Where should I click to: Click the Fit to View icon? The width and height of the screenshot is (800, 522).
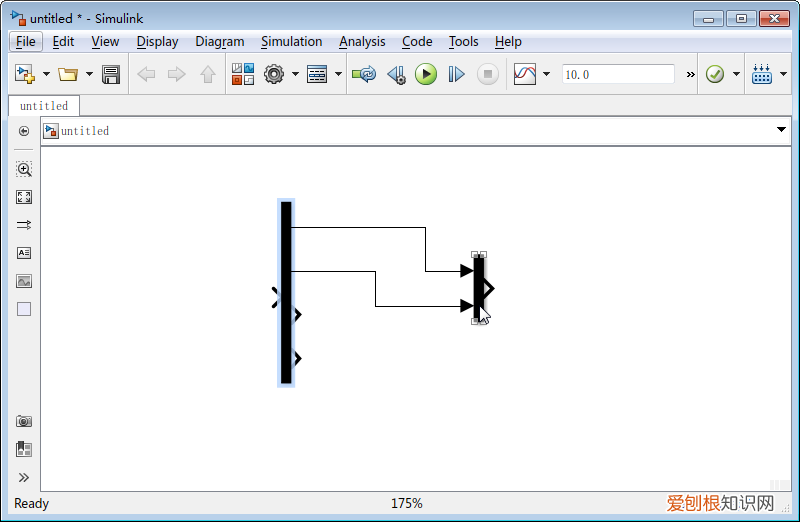[x=24, y=197]
